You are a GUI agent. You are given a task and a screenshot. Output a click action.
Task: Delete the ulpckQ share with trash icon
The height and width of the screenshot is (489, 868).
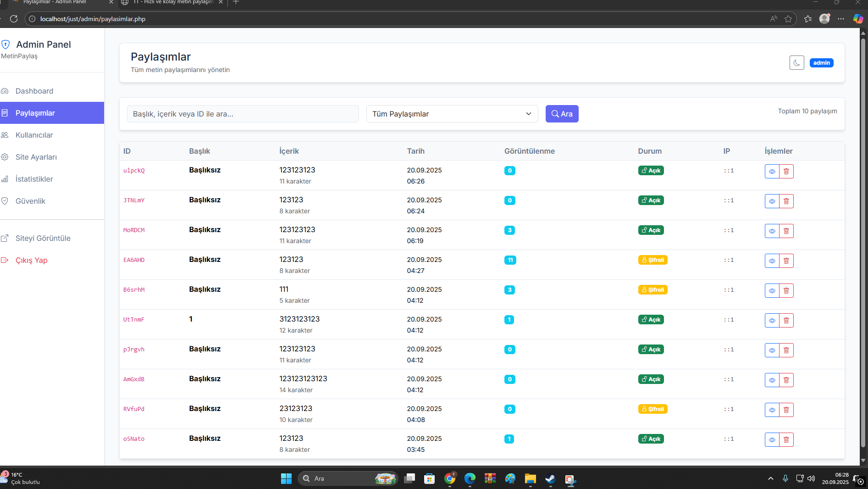786,172
